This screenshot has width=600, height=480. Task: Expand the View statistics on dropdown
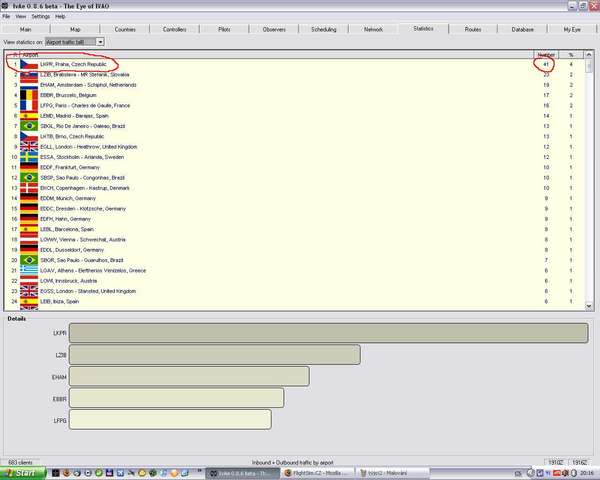click(x=100, y=42)
